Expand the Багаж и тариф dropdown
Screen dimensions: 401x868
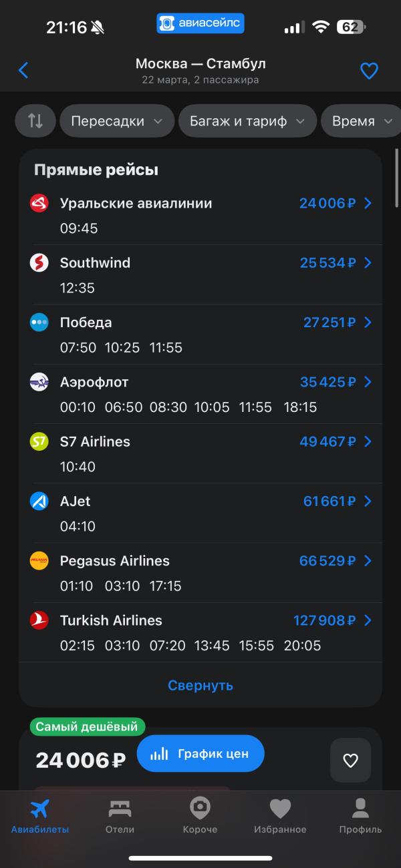coord(247,121)
